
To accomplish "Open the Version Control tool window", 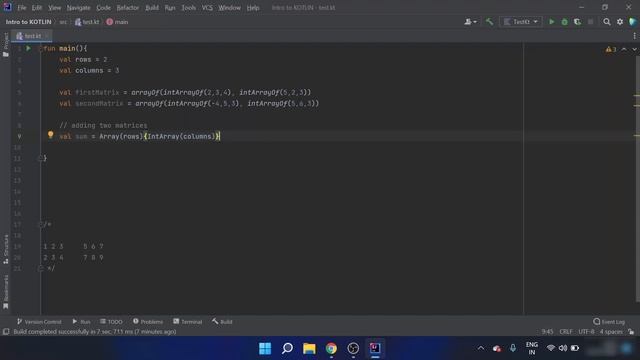I will (x=39, y=322).
